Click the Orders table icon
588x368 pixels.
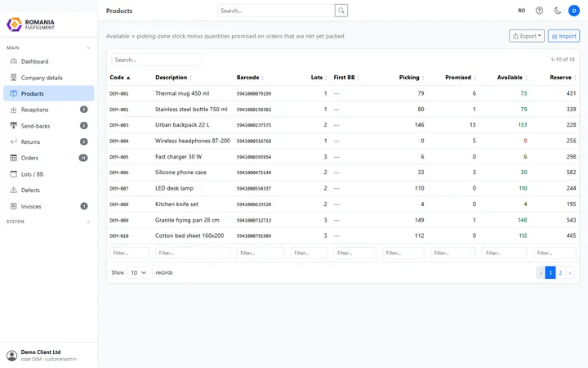14,158
